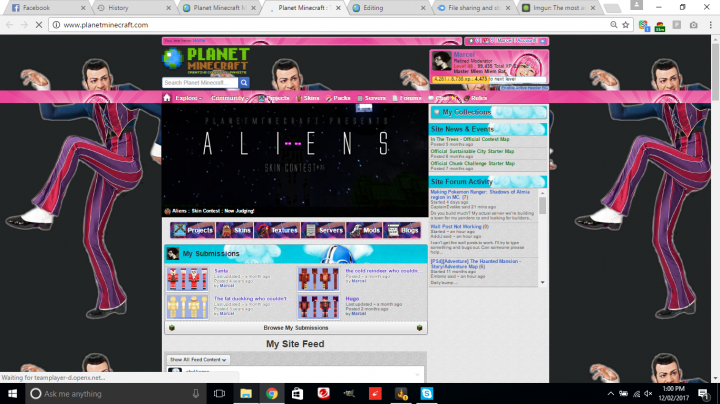This screenshot has height=404, width=720.
Task: Click the Planet Minecraft logo
Action: [x=206, y=61]
